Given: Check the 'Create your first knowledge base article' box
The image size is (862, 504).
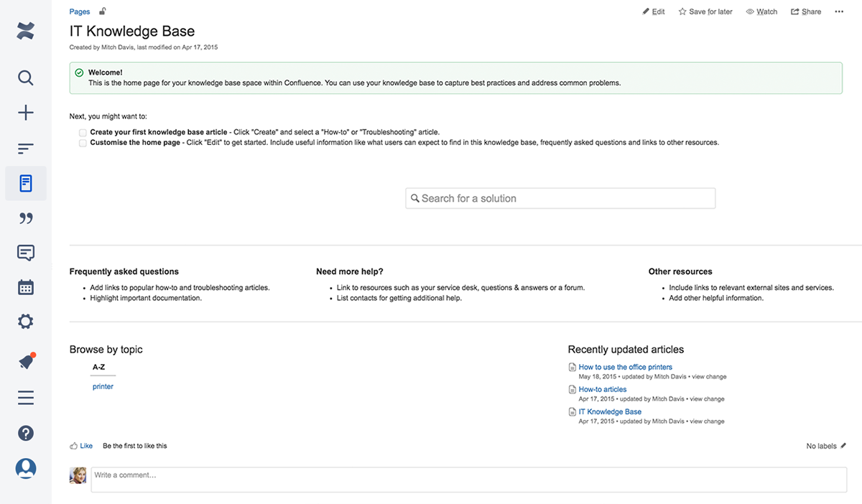Looking at the screenshot, I should pos(83,133).
